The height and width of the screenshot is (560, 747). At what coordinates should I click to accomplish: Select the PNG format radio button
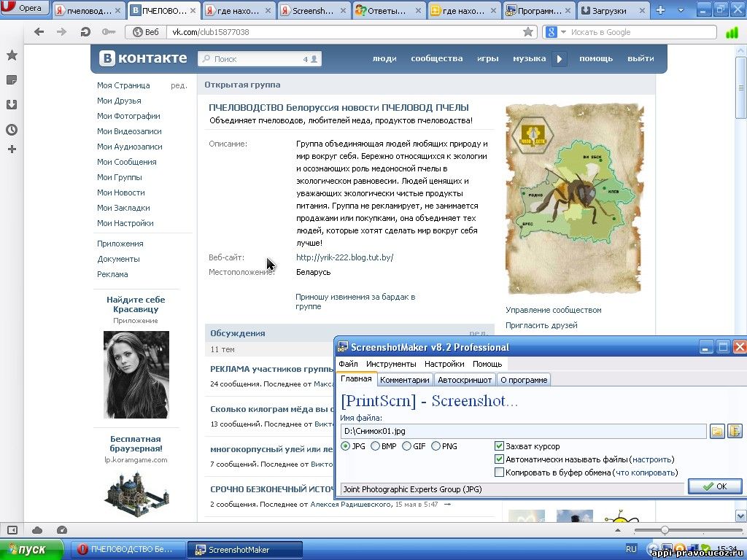click(x=436, y=446)
